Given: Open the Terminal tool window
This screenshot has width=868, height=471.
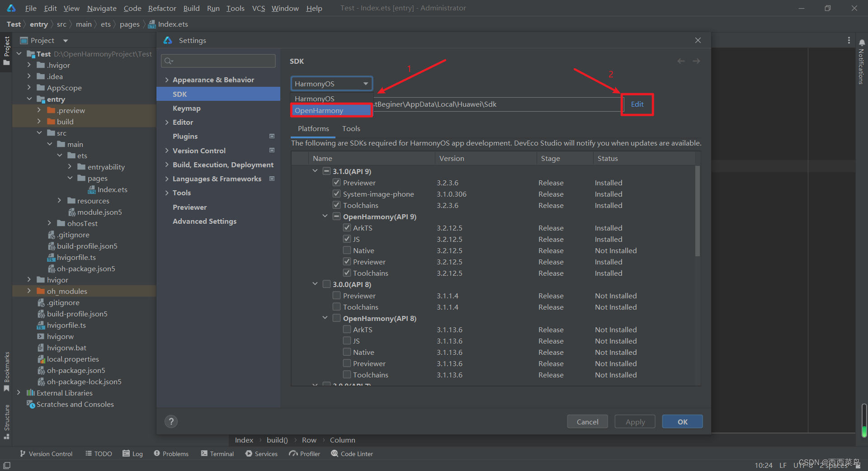Looking at the screenshot, I should [x=217, y=454].
